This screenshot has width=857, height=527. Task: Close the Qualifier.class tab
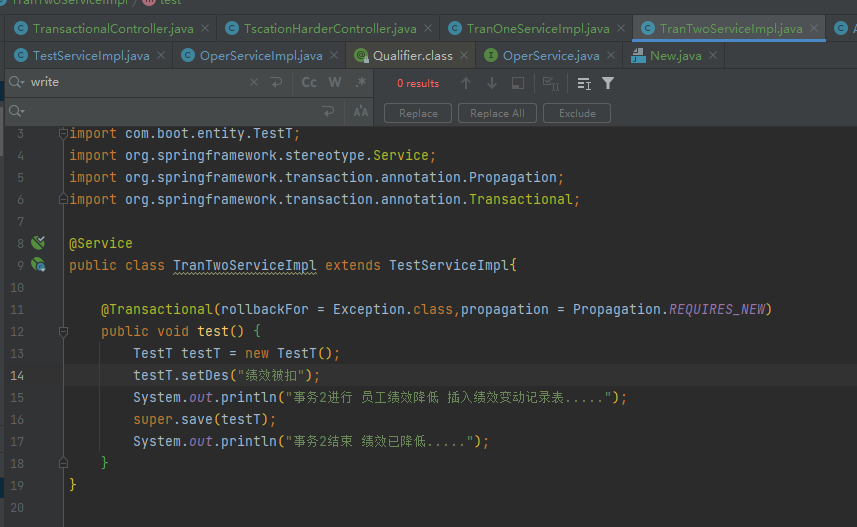(464, 55)
